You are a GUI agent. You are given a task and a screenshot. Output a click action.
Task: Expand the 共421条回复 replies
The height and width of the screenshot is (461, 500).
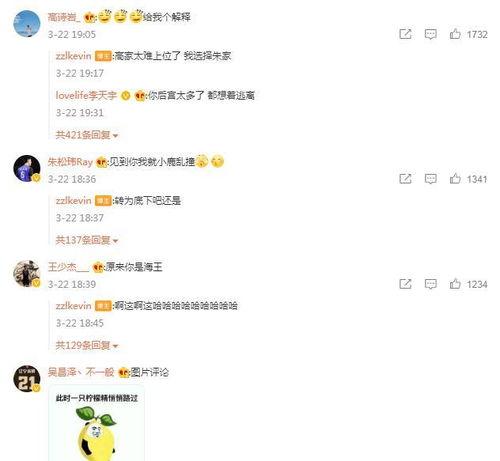pos(87,135)
